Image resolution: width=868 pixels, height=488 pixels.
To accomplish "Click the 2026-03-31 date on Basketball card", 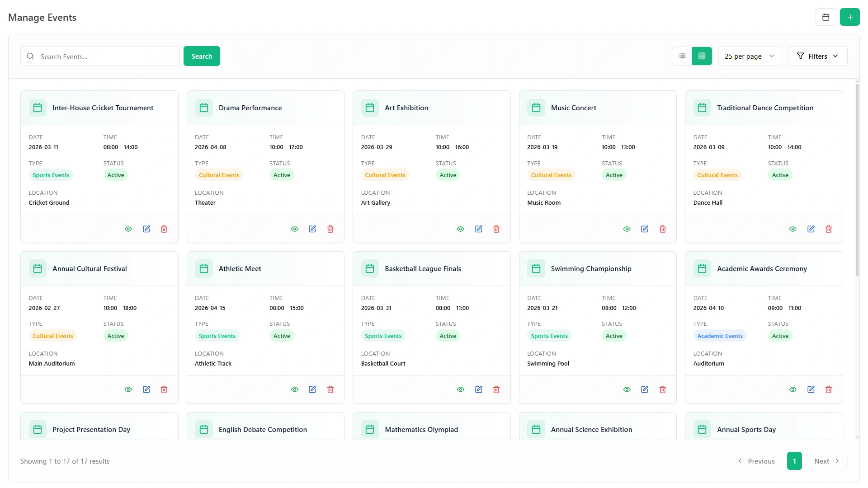I will click(x=376, y=308).
